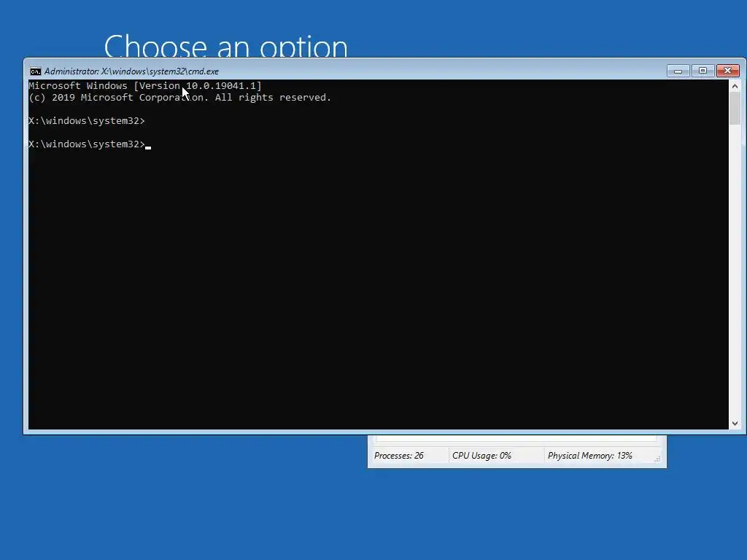The width and height of the screenshot is (747, 560).
Task: Click the "(c) 2019 Microsoft Corporation" copyright line
Action: click(180, 98)
